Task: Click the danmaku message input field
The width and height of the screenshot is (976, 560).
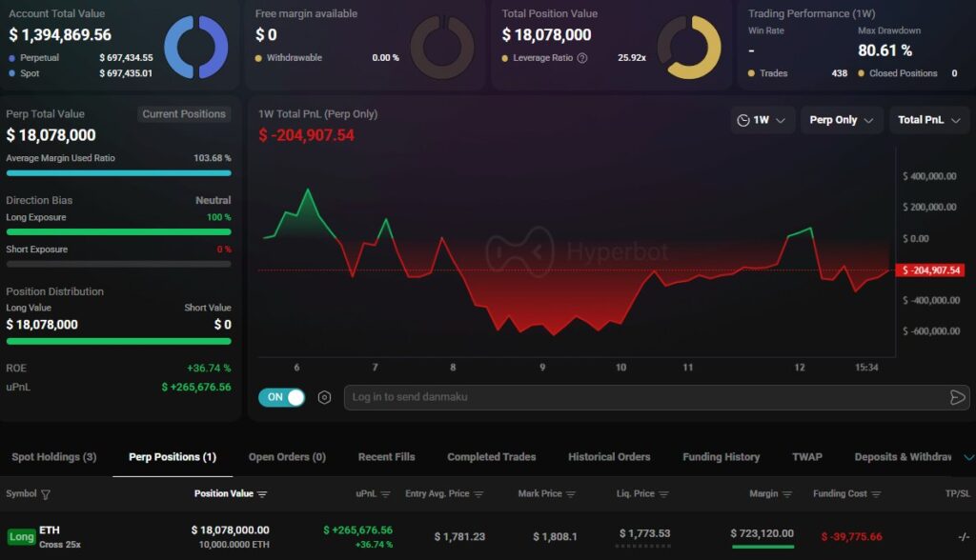Action: tap(645, 397)
